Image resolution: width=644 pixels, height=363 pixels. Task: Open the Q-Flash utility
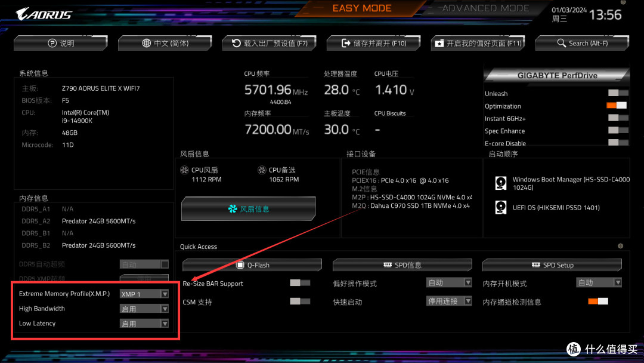click(x=252, y=265)
